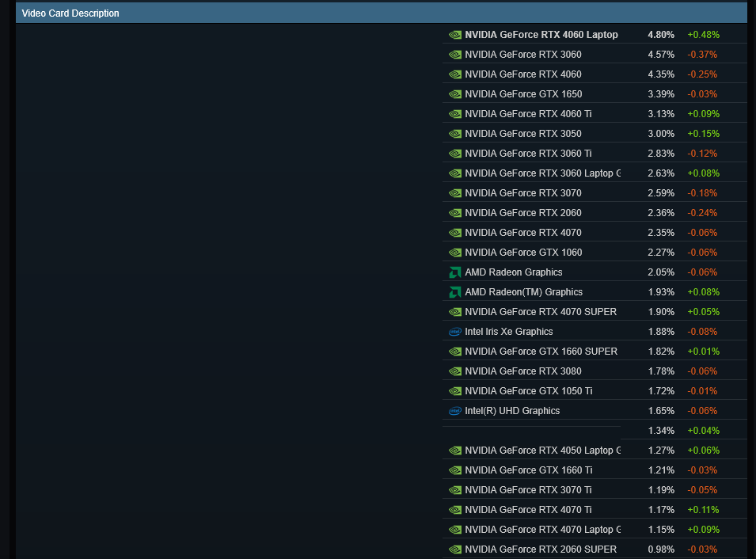Click the 1.34% share value
Screen dimensions: 756x559
(661, 430)
